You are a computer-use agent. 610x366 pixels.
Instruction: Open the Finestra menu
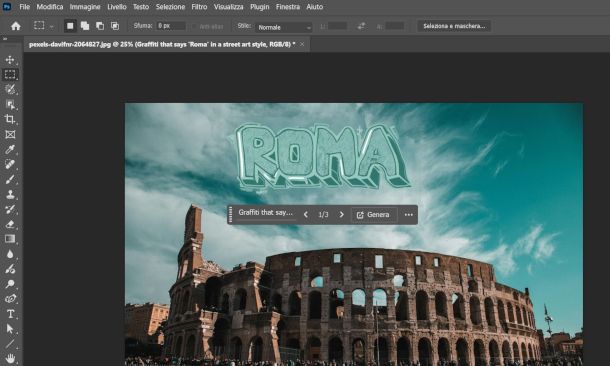pos(288,7)
